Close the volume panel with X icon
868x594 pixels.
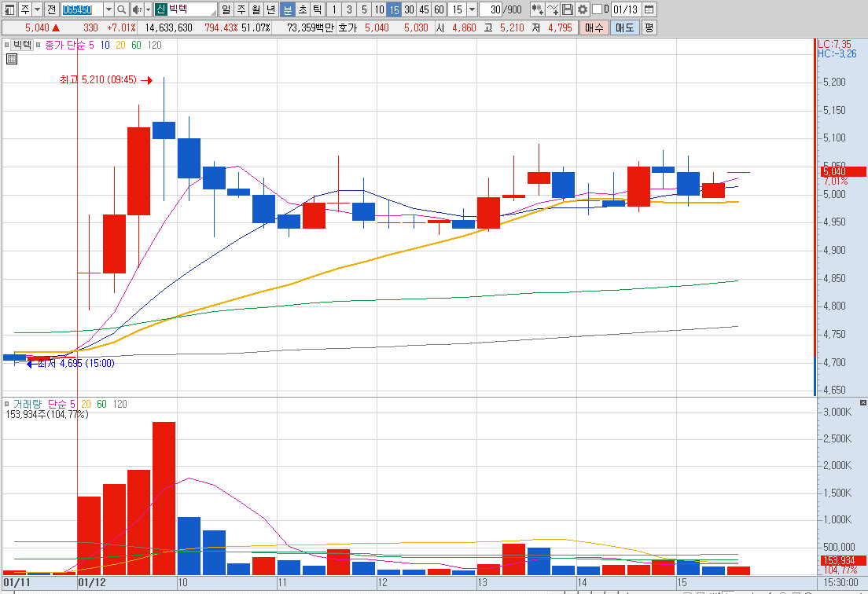tap(863, 402)
